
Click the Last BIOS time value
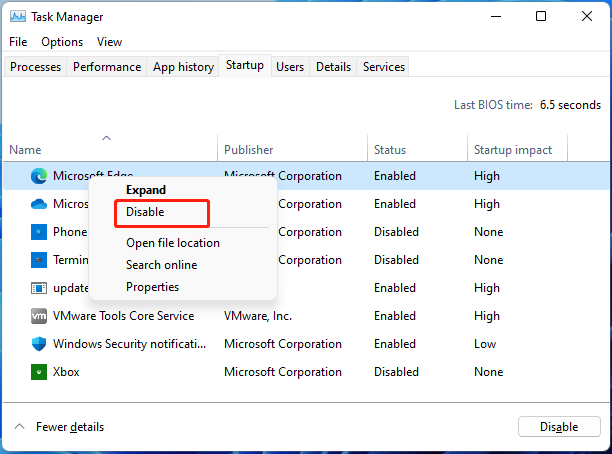tap(570, 105)
